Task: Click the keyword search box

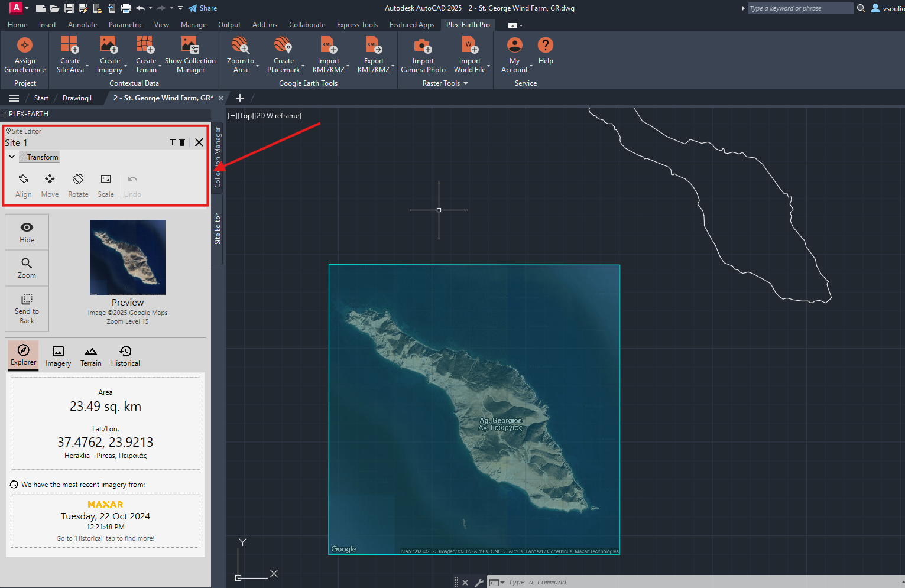Action: point(800,8)
